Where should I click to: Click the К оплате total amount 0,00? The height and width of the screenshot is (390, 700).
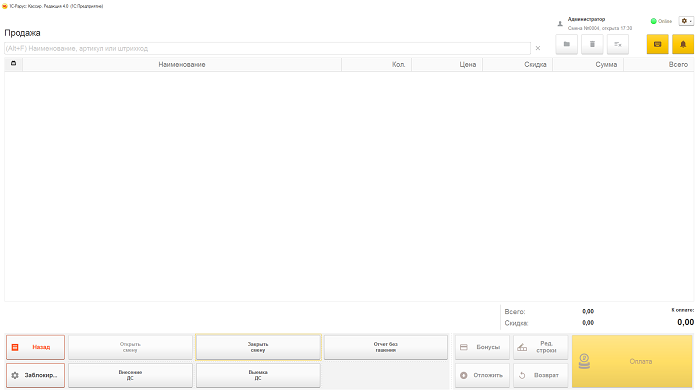[685, 322]
